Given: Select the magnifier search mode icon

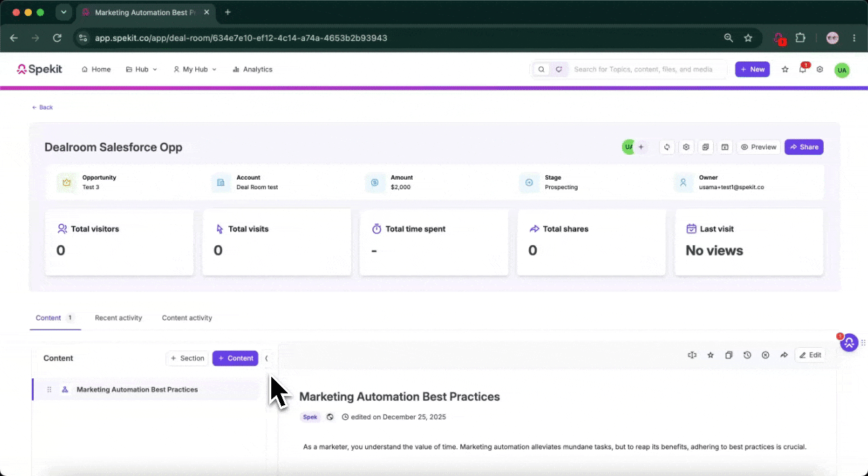Looking at the screenshot, I should 541,69.
